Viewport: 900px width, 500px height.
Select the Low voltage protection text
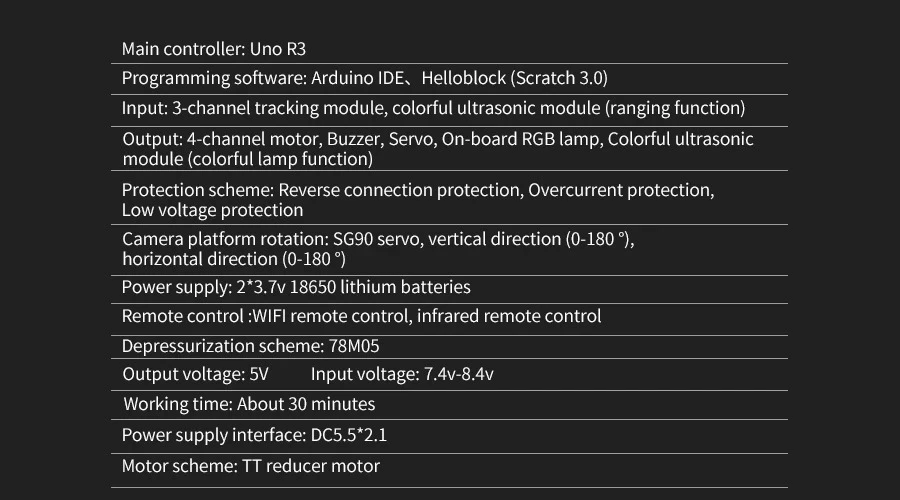[212, 210]
